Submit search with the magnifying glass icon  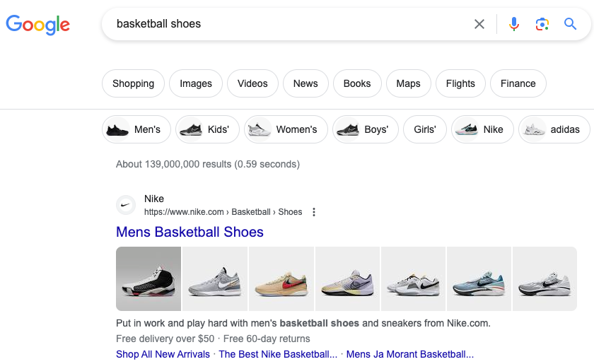point(570,24)
